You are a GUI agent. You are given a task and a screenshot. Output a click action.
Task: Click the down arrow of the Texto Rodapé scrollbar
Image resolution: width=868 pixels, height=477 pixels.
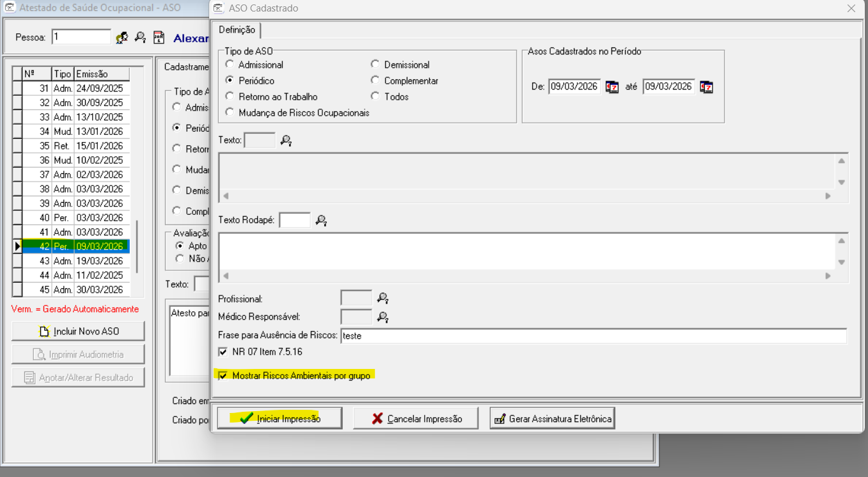click(842, 262)
